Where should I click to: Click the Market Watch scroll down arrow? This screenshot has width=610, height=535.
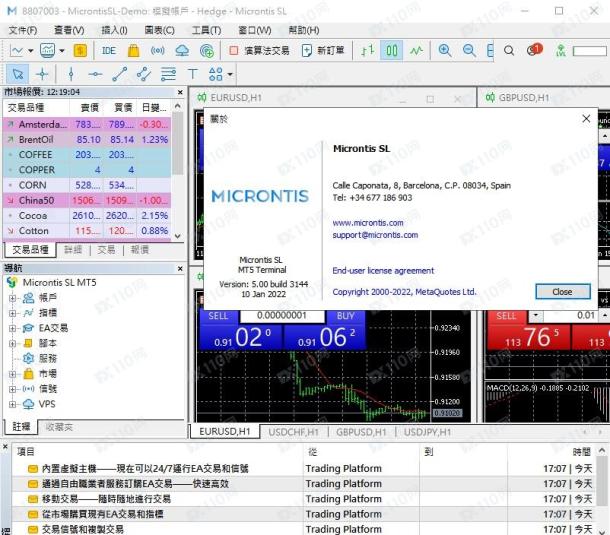[x=178, y=236]
